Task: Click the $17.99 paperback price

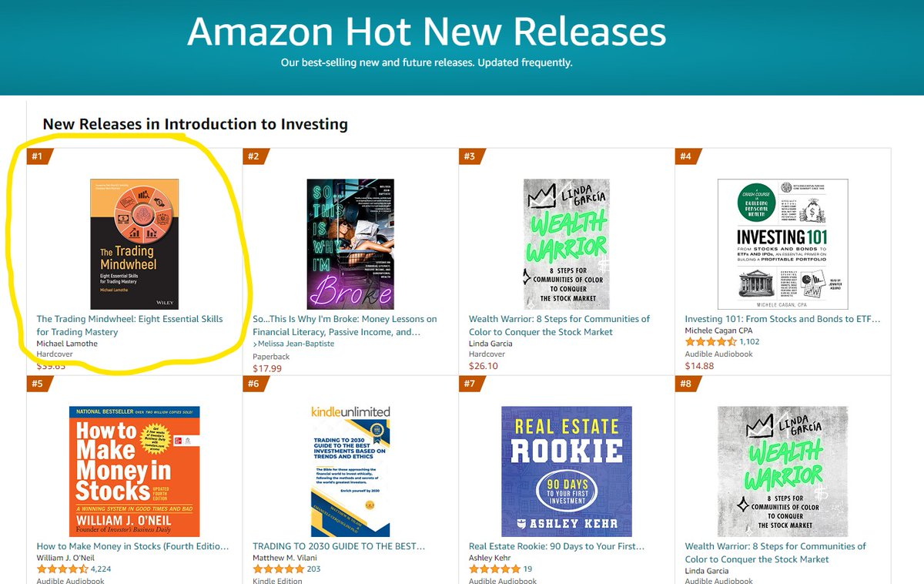Action: [267, 368]
